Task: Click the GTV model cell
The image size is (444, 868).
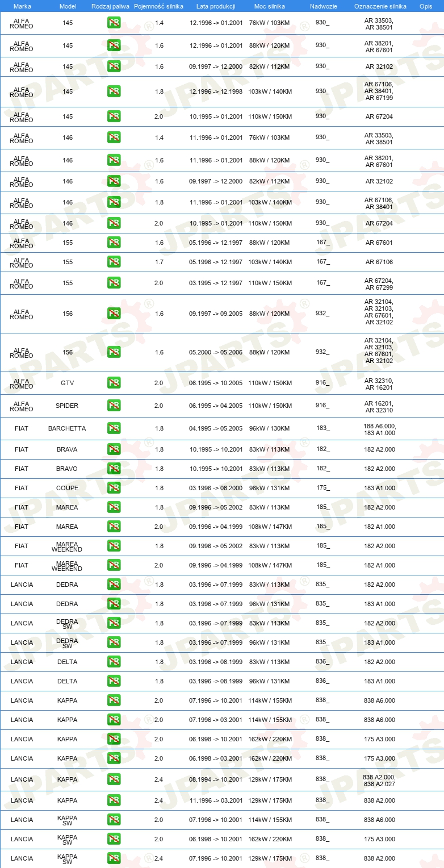Action: click(68, 383)
